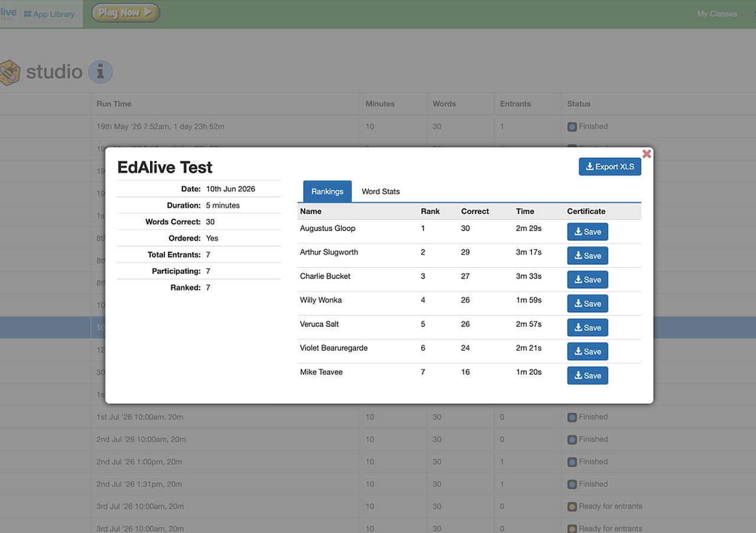Screen dimensions: 756x533
Task: Click the date value 10th Jun 2026
Action: pyautogui.click(x=230, y=189)
